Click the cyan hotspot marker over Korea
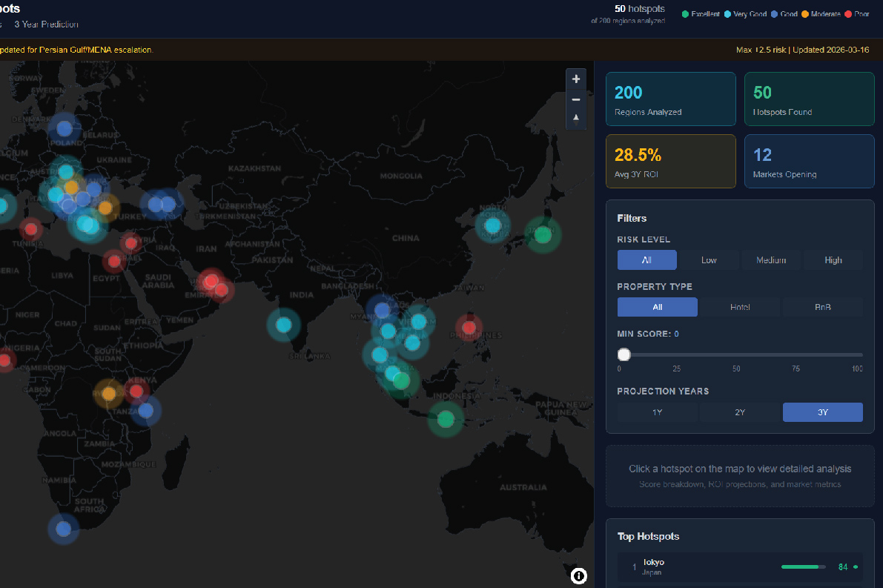 [493, 225]
